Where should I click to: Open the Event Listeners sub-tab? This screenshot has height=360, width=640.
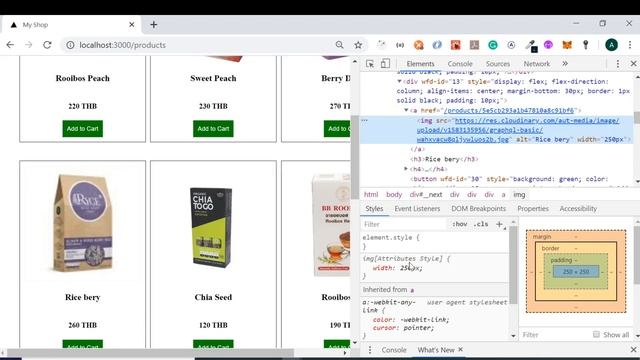point(417,209)
